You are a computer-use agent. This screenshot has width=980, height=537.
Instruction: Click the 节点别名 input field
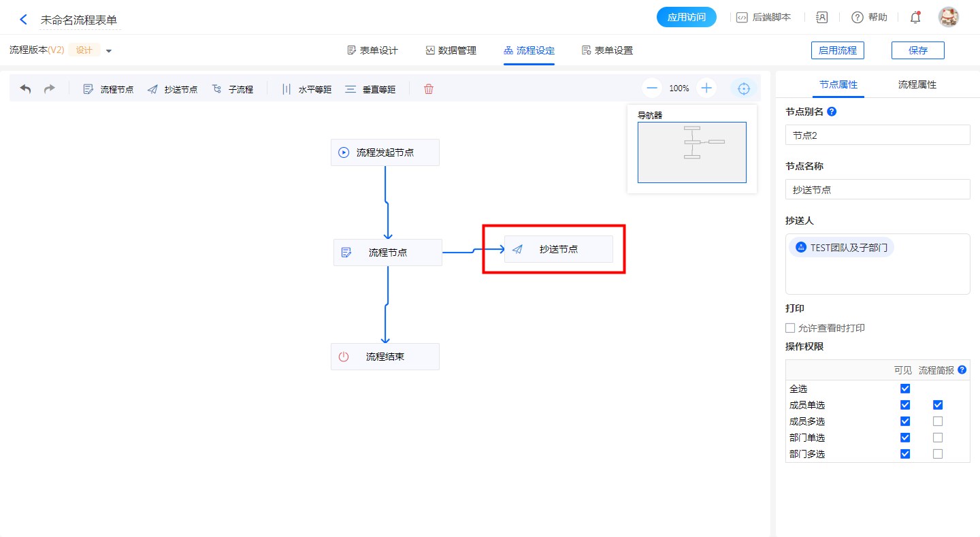pyautogui.click(x=877, y=135)
